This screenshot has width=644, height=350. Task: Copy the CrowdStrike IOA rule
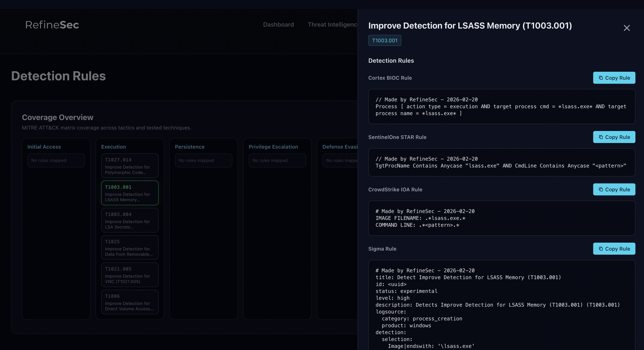614,190
